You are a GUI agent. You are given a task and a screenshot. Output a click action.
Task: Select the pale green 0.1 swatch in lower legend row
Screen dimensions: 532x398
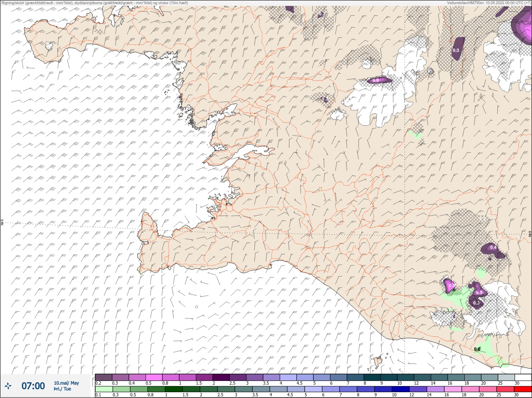pos(104,389)
